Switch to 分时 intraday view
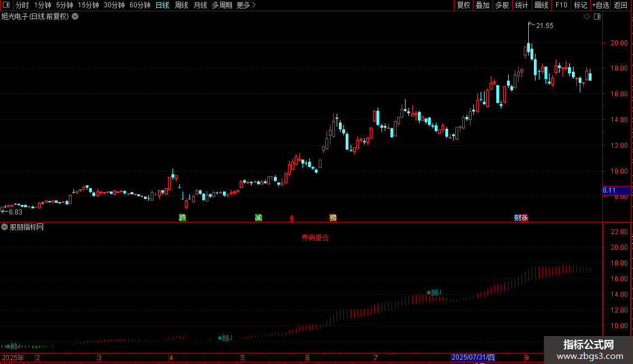Screen dimensions: 633x364 click(x=22, y=5)
